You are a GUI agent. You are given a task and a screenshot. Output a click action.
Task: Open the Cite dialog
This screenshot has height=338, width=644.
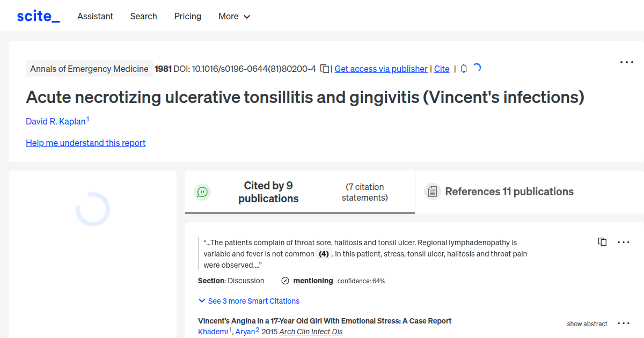pyautogui.click(x=442, y=69)
